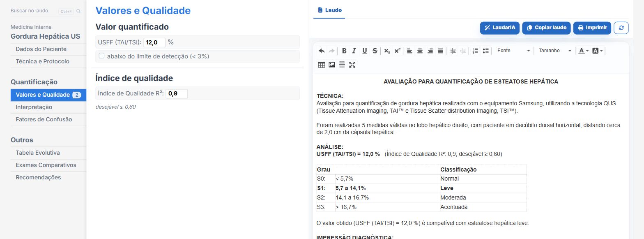The width and height of the screenshot is (644, 239).
Task: Click the 'TÉCNICA:' heading in the report
Action: (330, 96)
